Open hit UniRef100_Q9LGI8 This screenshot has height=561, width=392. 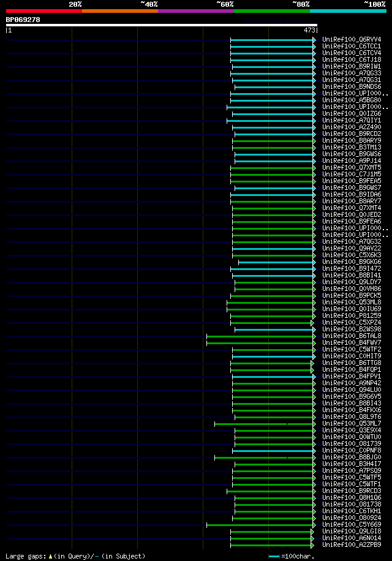352,532
